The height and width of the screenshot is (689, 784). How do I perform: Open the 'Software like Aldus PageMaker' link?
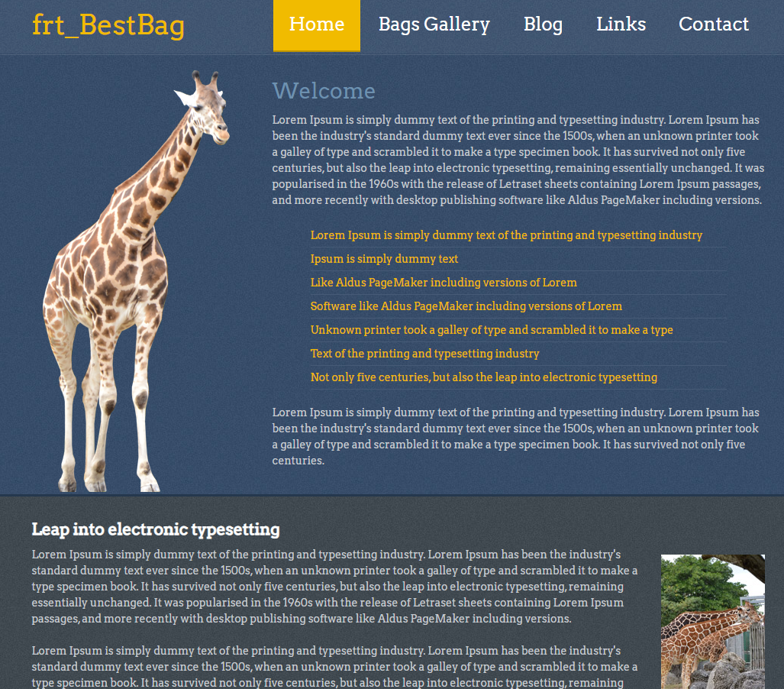tap(466, 306)
